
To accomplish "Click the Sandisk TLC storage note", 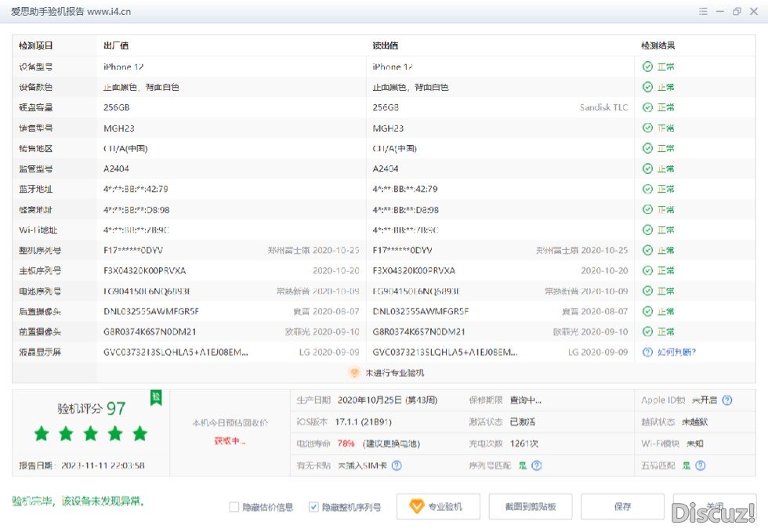I will point(603,107).
